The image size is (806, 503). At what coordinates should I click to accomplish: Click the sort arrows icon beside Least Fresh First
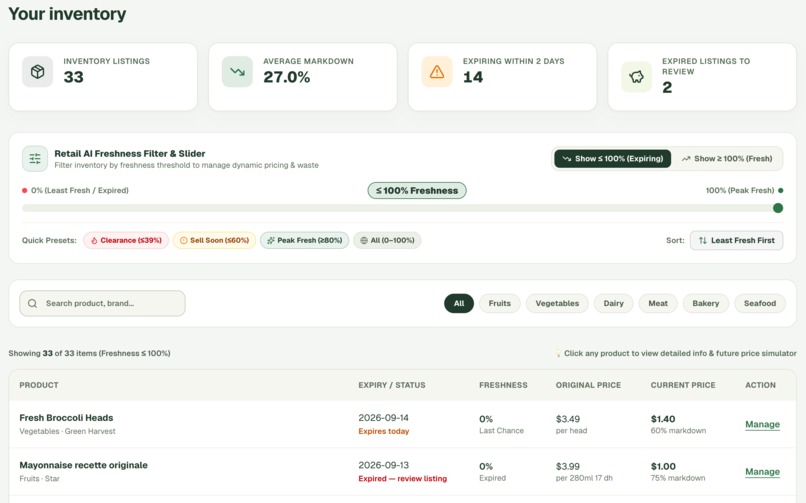(703, 240)
